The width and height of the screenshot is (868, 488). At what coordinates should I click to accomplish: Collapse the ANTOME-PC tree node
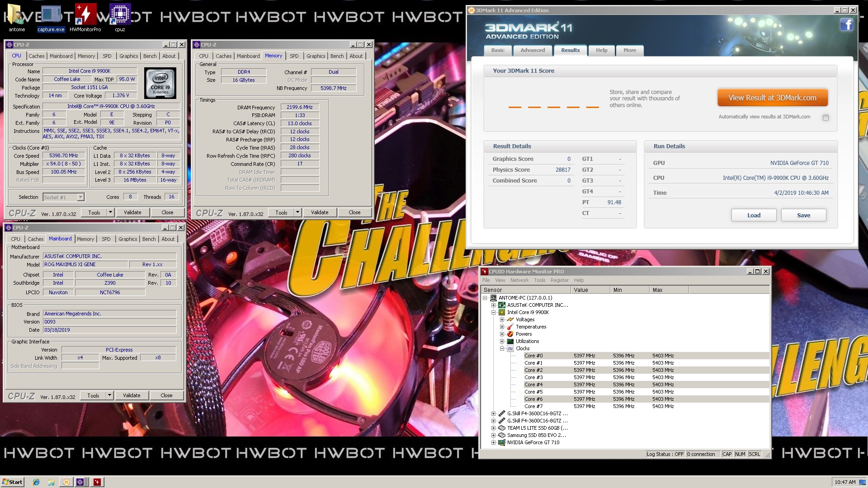(x=485, y=298)
